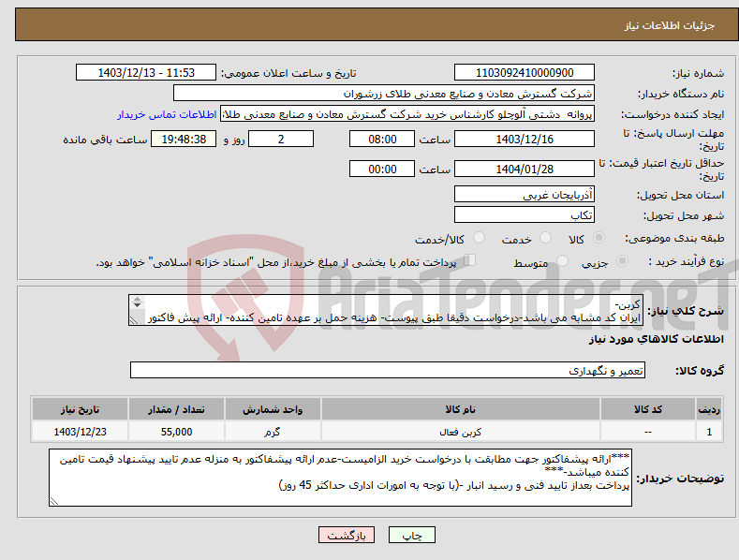Click the شرح کلی نیاز description text area
The width and height of the screenshot is (739, 560).
tap(386, 310)
